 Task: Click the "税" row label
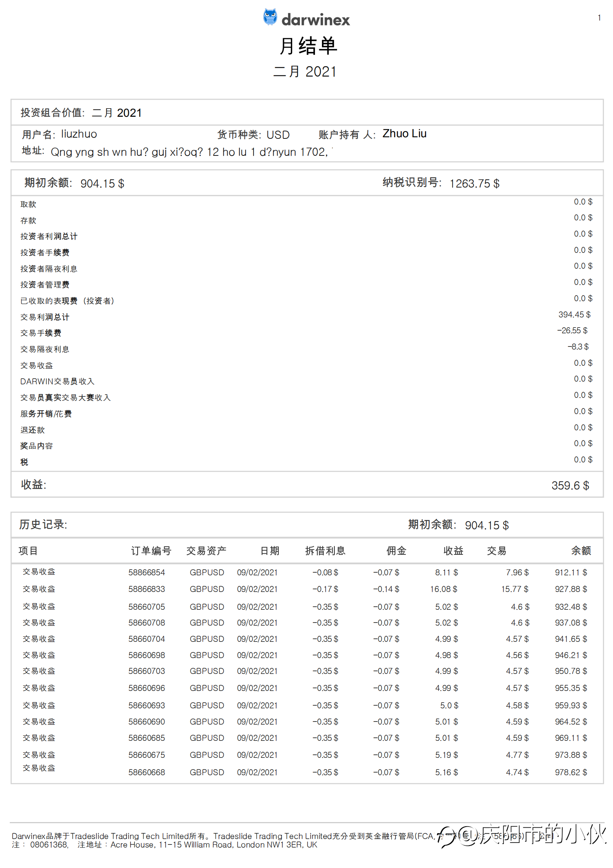point(24,462)
